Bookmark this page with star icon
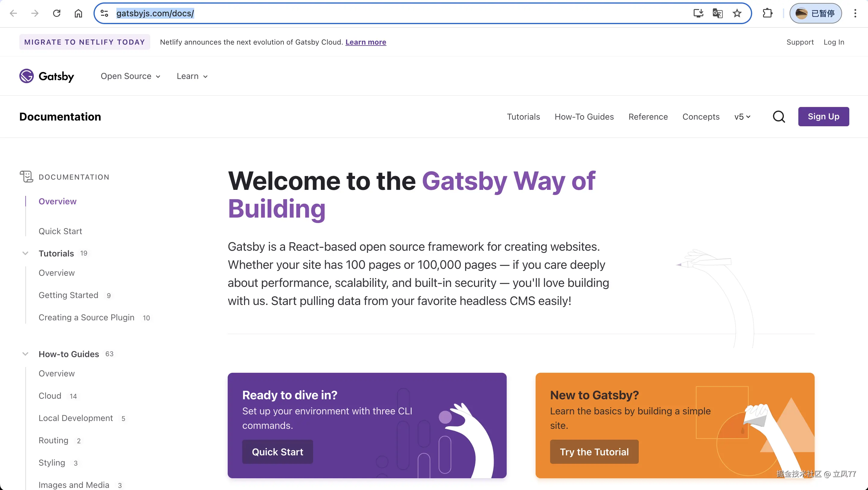 [x=737, y=14]
